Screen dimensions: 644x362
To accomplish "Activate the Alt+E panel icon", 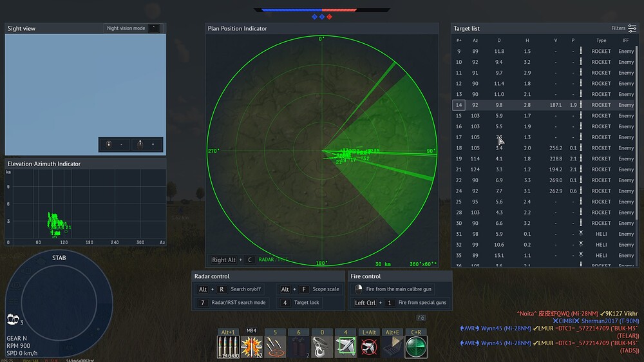I will [392, 347].
